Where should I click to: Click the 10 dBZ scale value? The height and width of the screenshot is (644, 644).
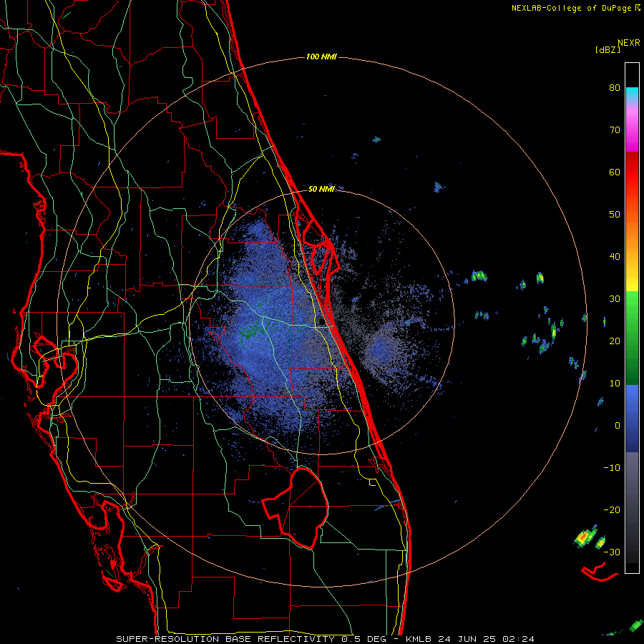click(615, 384)
